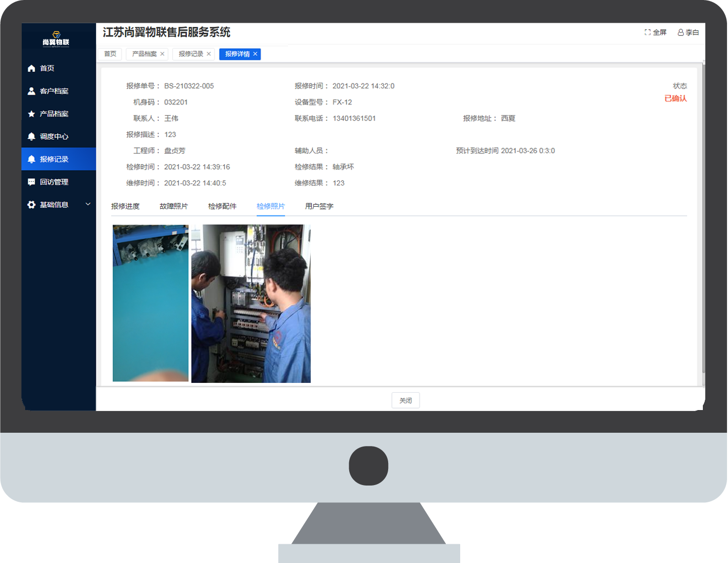Open the 李白 user profile icon
728x563 pixels.
(681, 33)
